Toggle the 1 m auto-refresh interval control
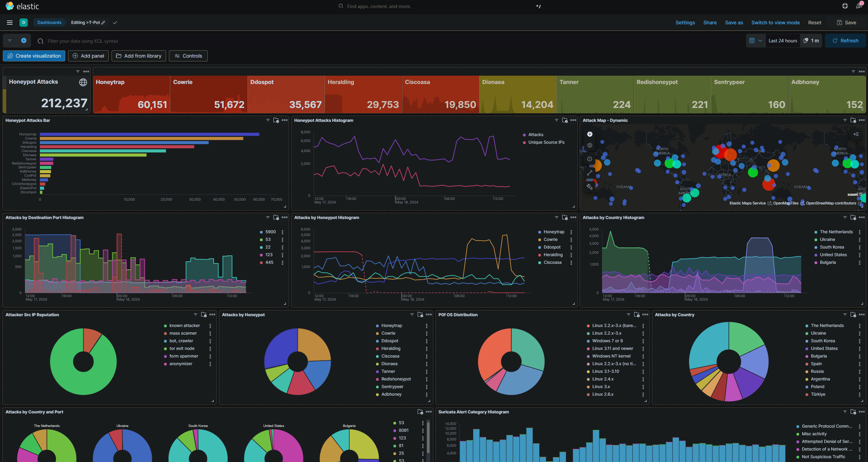Image resolution: width=868 pixels, height=462 pixels. tap(811, 41)
